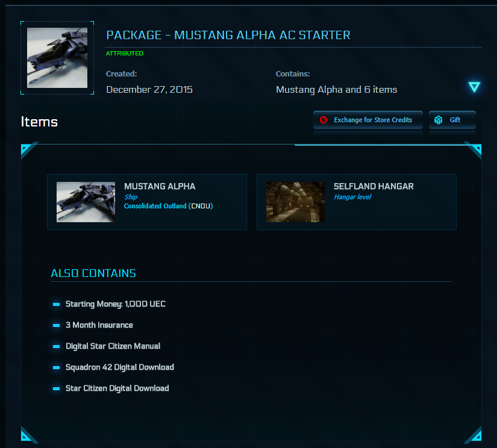Image resolution: width=497 pixels, height=448 pixels.
Task: Click the Ship type label
Action: 131,197
